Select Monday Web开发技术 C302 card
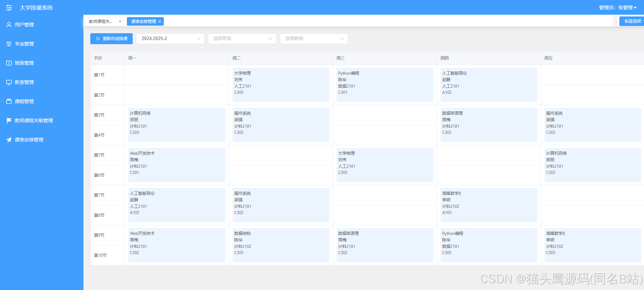Image resolution: width=644 pixels, height=290 pixels. [x=177, y=245]
